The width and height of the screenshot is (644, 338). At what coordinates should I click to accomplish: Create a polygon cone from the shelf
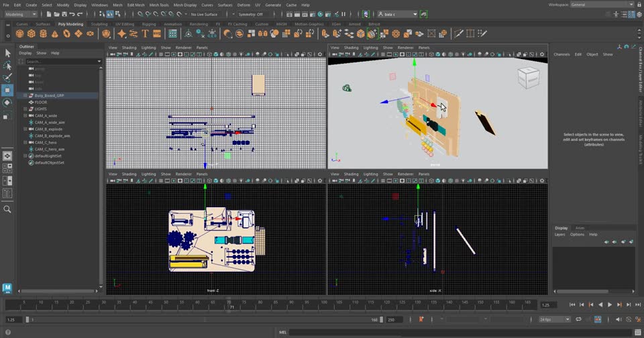(x=54, y=34)
